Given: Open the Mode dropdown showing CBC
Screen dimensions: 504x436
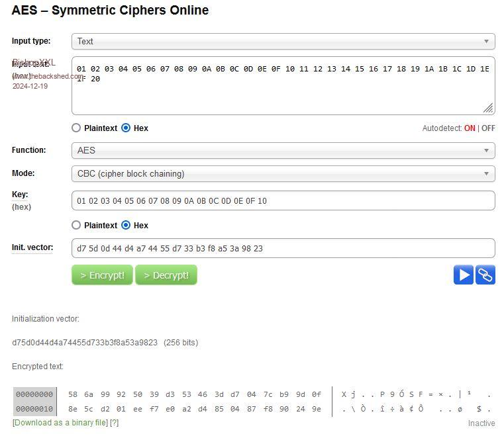Looking at the screenshot, I should click(x=283, y=174).
